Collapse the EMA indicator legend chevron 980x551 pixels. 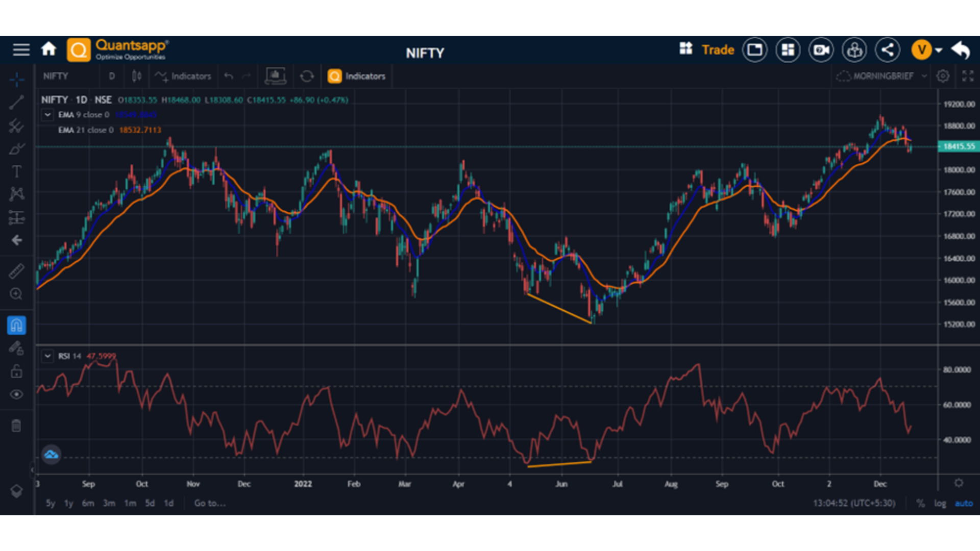[x=47, y=115]
